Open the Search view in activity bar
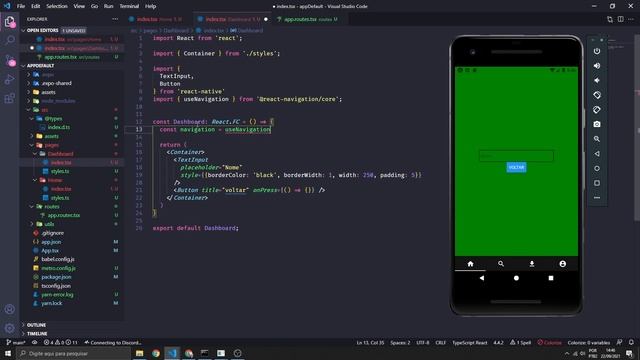 point(9,40)
